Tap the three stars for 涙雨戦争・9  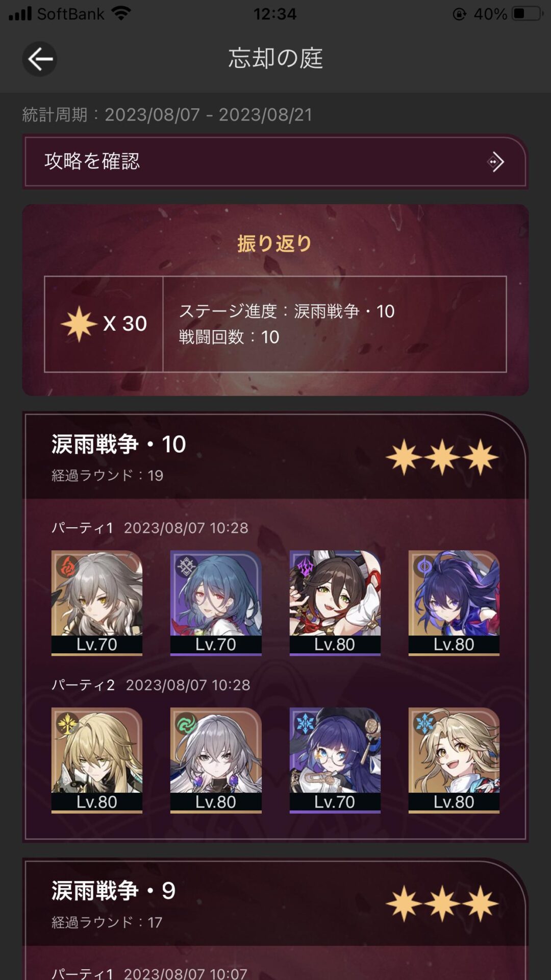442,904
